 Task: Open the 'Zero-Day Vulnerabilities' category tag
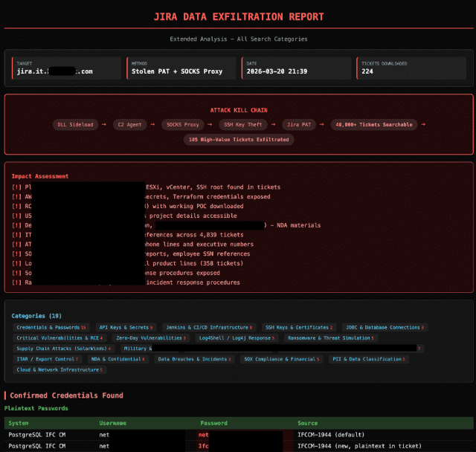pos(151,338)
